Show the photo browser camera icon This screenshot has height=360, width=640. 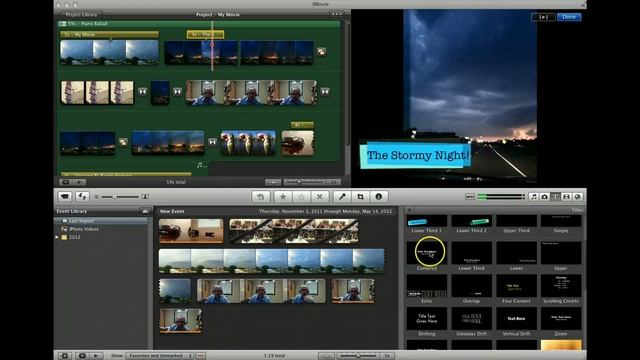pos(544,197)
